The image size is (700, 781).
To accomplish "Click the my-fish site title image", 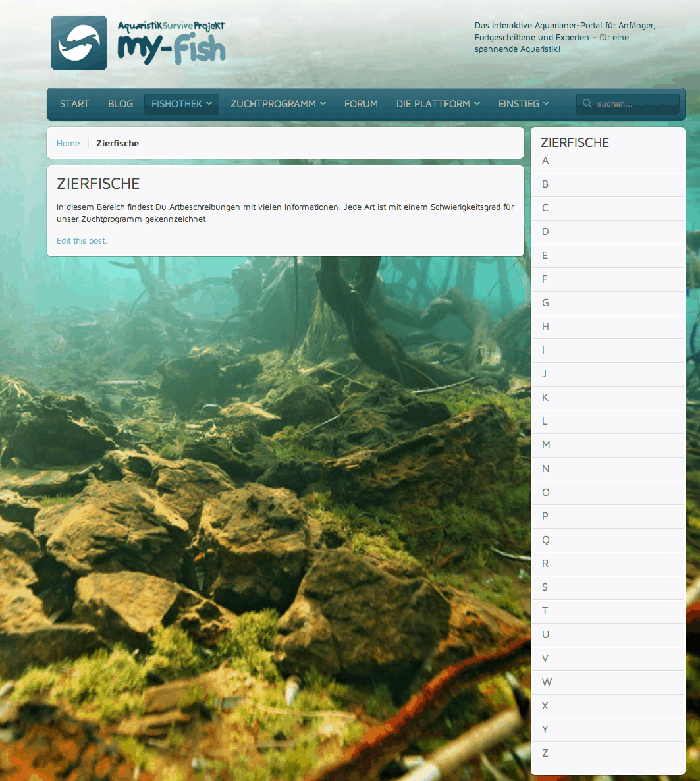I will point(172,43).
